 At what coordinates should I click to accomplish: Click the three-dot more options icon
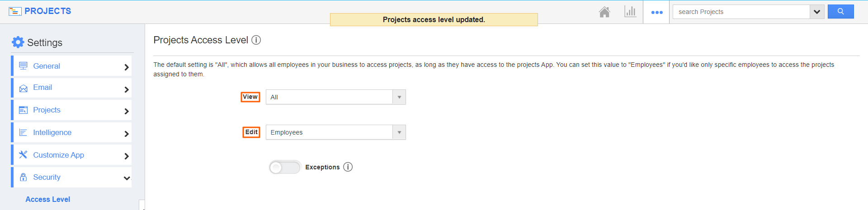click(656, 12)
